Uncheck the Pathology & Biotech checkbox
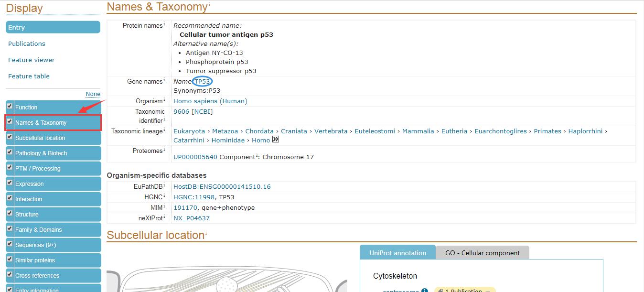The image size is (644, 292). (10, 152)
